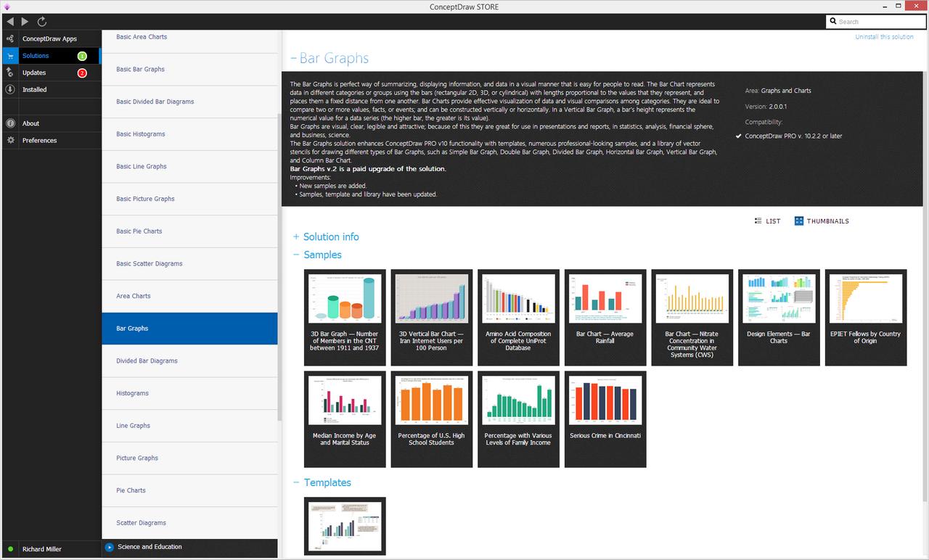The width and height of the screenshot is (929, 560).
Task: Select the highlighted Bar Graphs solution
Action: point(189,329)
